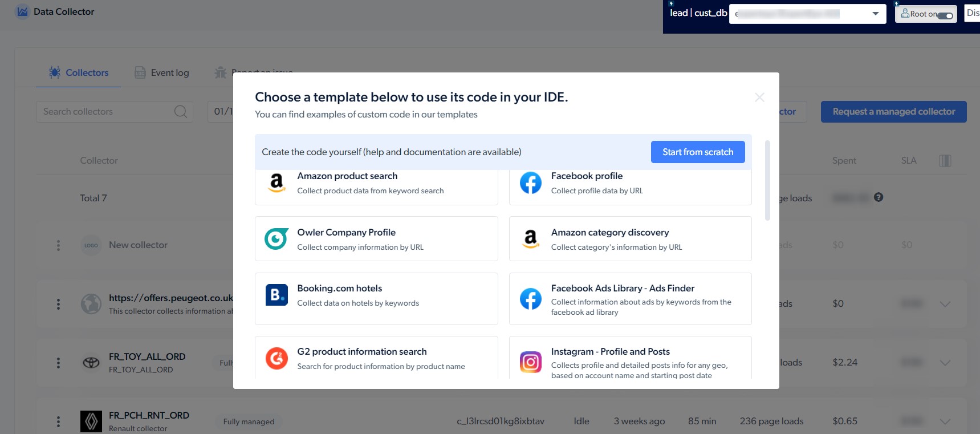
Task: Click the $0.65 spent value
Action: tap(845, 421)
